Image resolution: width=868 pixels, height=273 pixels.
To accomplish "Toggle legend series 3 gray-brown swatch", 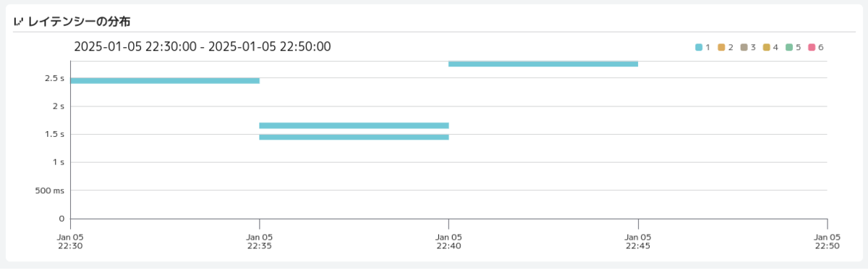I will click(x=744, y=47).
